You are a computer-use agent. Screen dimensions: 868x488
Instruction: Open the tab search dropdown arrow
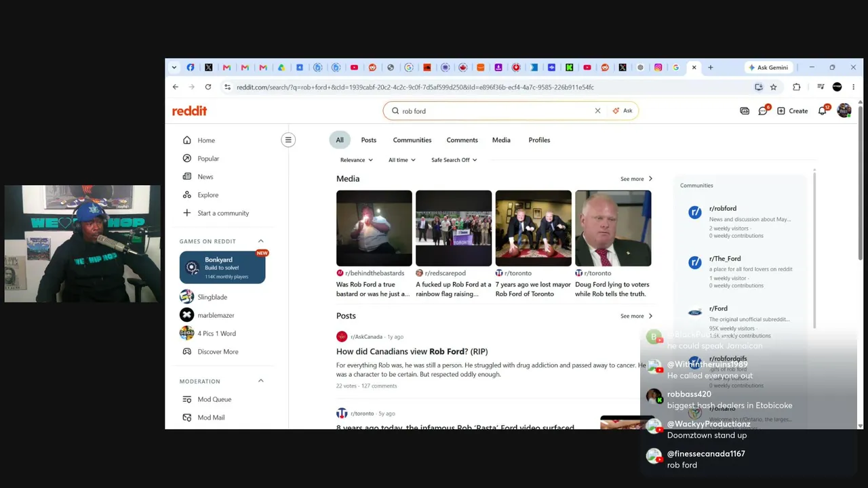(174, 68)
